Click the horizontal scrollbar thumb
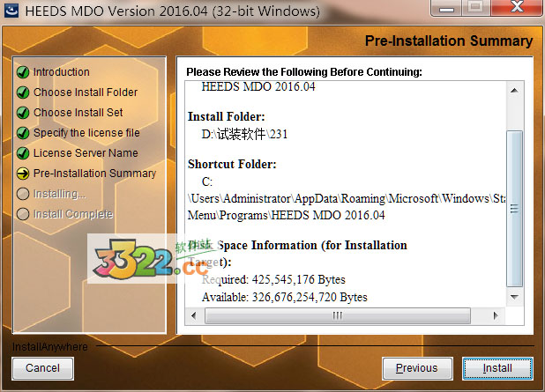545x392 pixels. [x=338, y=315]
